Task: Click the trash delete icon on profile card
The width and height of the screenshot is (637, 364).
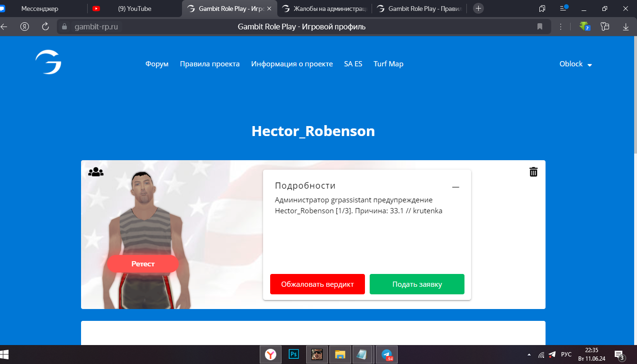Action: (533, 172)
